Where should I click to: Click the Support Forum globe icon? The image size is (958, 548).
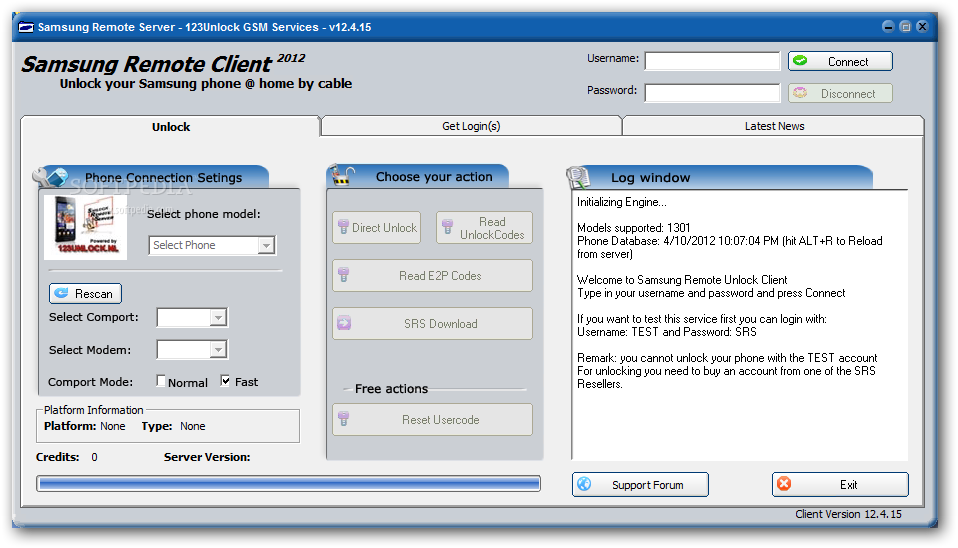pyautogui.click(x=584, y=484)
